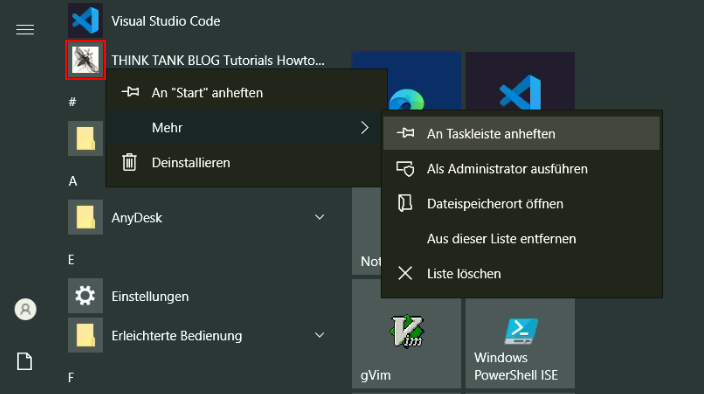Click the THINK TANK BLOG mosquito icon
The image size is (704, 394).
click(85, 60)
